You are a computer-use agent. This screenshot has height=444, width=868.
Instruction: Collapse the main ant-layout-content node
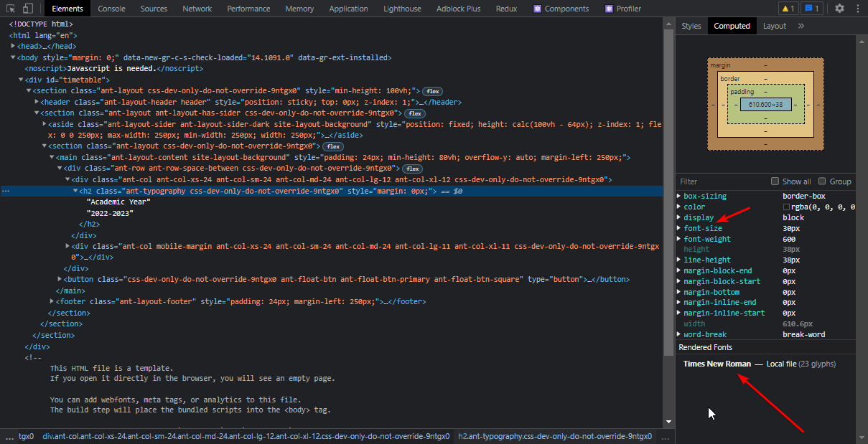[x=52, y=157]
